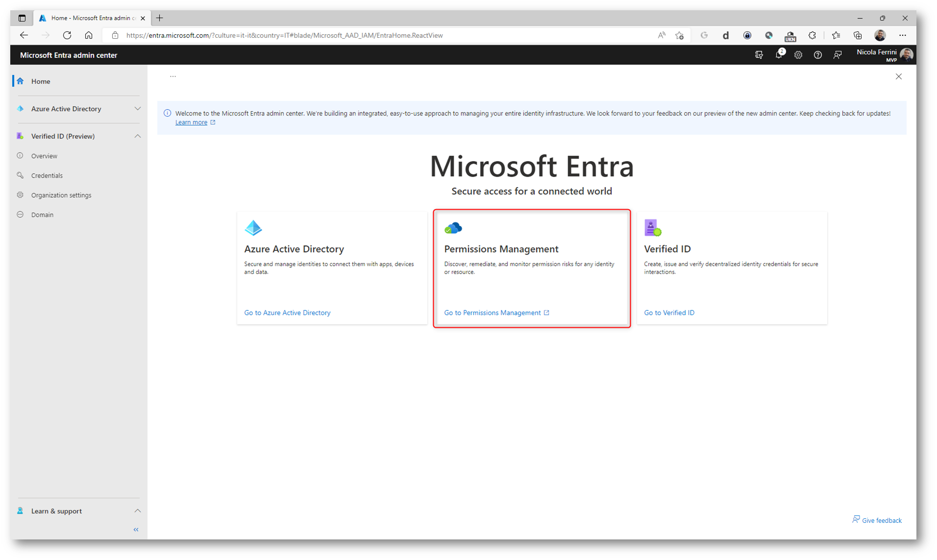Click the Permissions Management card title
The height and width of the screenshot is (560, 937).
[x=501, y=249]
